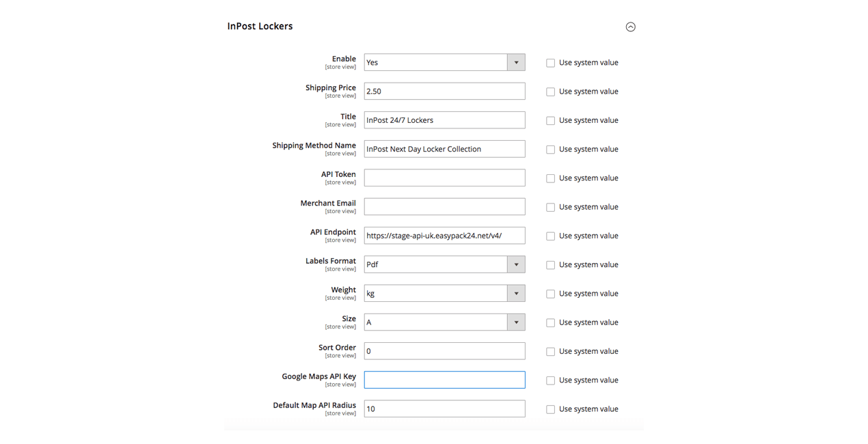Tick Use system value for Title
The width and height of the screenshot is (868, 444).
(x=550, y=120)
